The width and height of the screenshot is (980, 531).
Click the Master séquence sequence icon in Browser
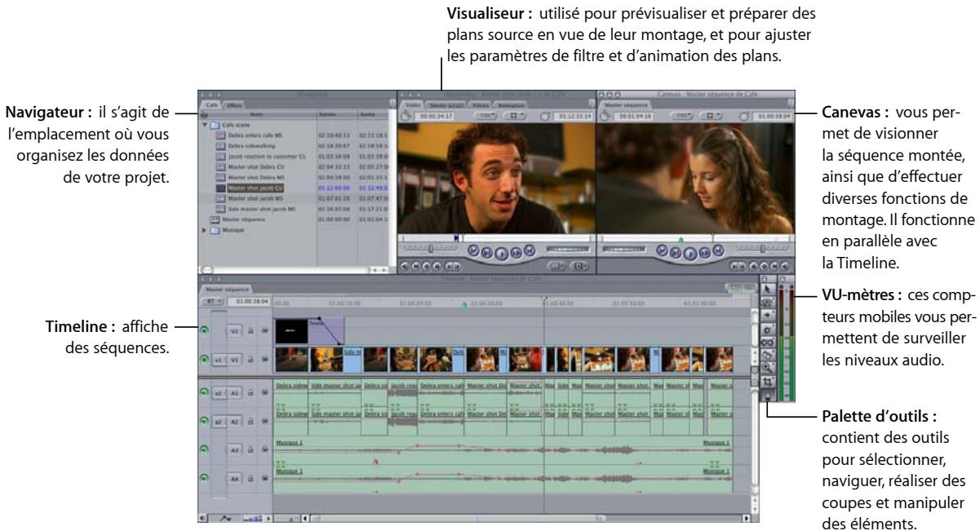pyautogui.click(x=215, y=219)
